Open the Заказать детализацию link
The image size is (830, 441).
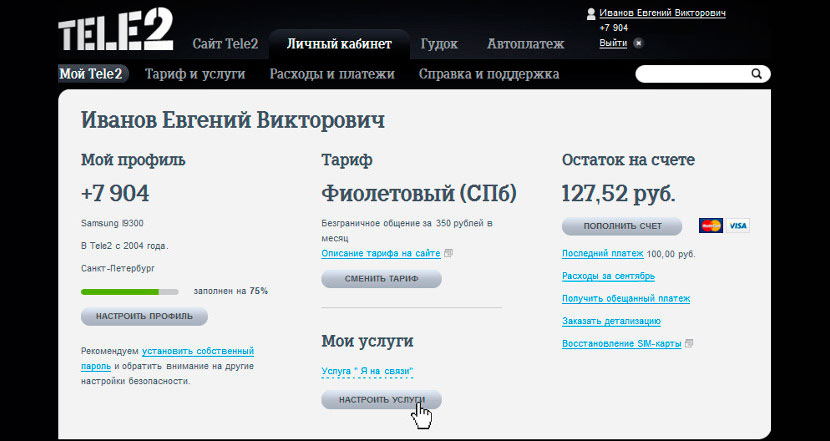click(611, 321)
